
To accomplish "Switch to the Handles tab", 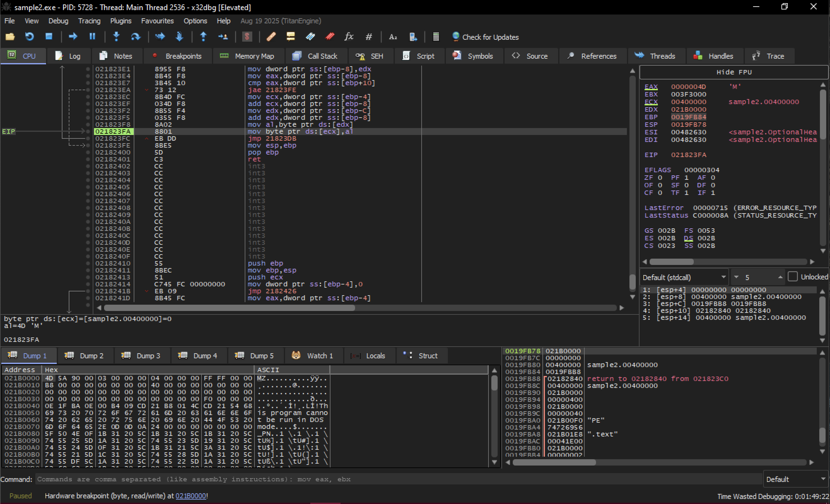I will click(715, 56).
